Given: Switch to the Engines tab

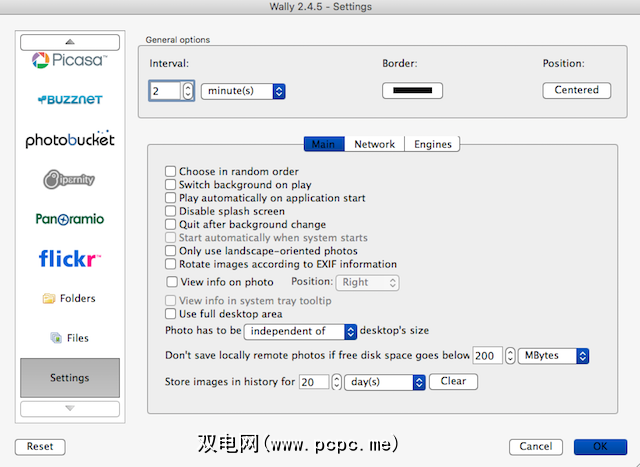Looking at the screenshot, I should 433,144.
